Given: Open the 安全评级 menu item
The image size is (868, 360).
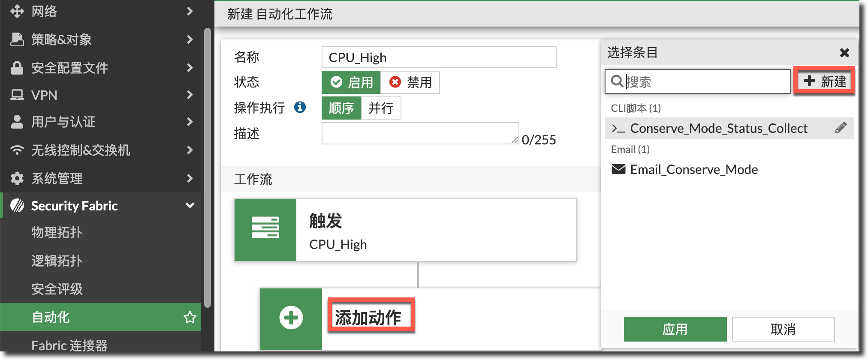Looking at the screenshot, I should [x=57, y=289].
